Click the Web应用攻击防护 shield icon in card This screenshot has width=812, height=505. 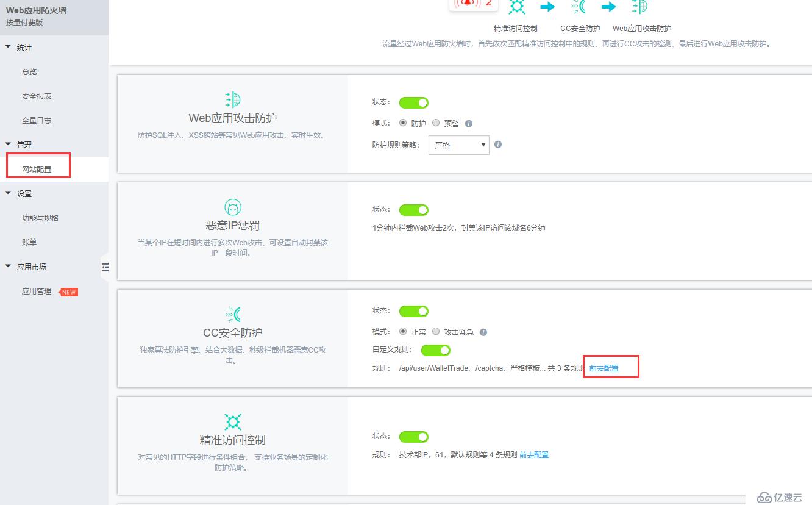[233, 99]
